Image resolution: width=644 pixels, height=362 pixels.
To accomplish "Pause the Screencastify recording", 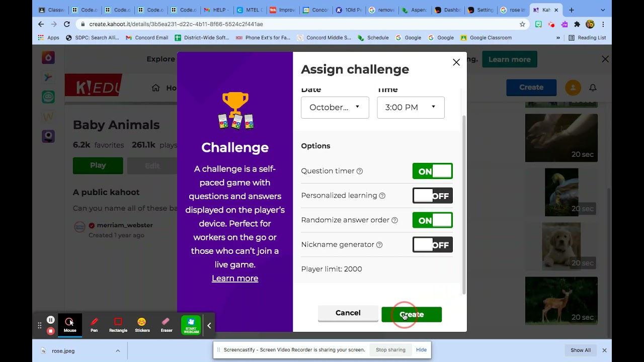I will click(50, 320).
